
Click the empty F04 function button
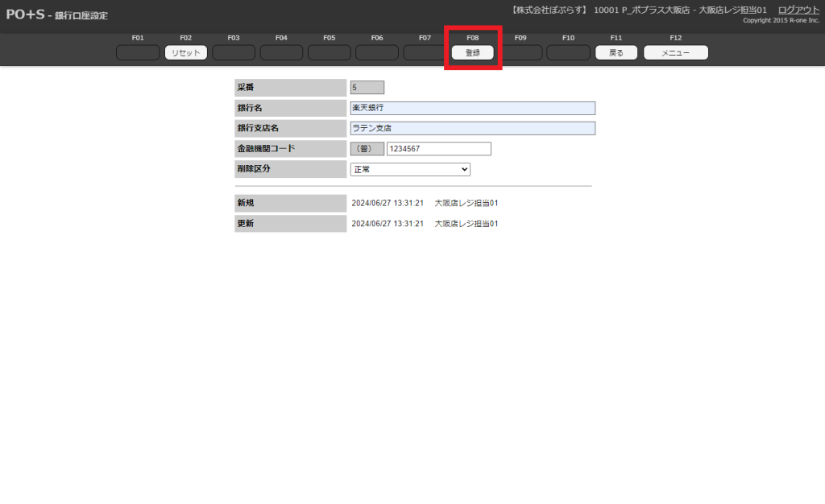point(281,52)
